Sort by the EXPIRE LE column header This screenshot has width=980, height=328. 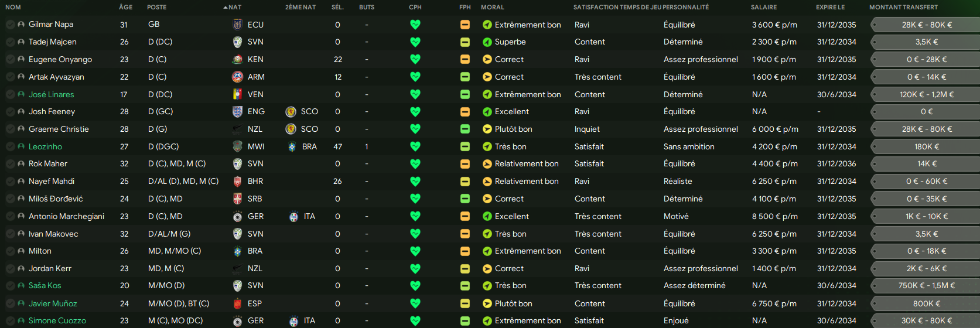point(830,7)
